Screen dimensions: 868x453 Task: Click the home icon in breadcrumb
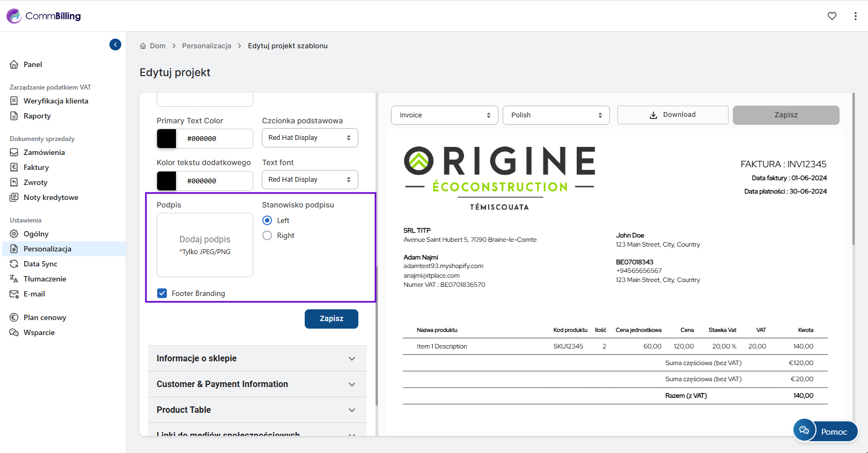[x=143, y=46]
